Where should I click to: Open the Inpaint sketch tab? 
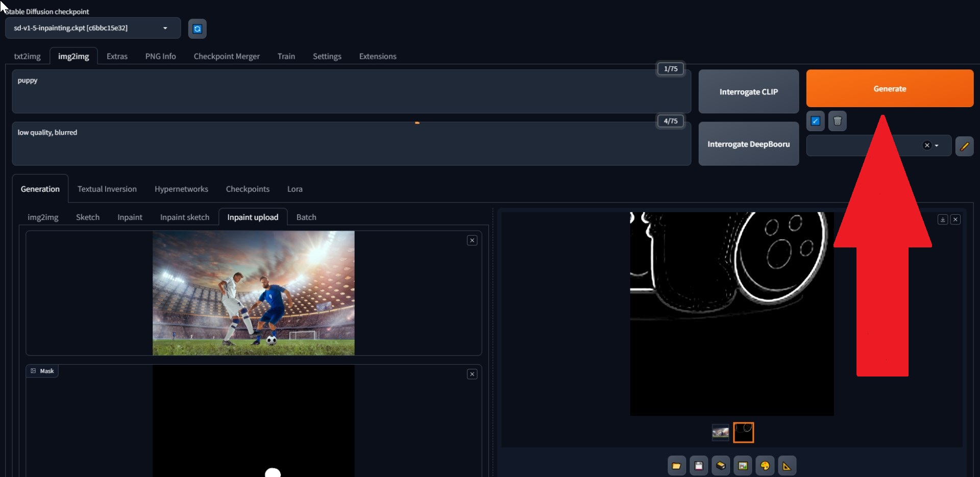[184, 217]
